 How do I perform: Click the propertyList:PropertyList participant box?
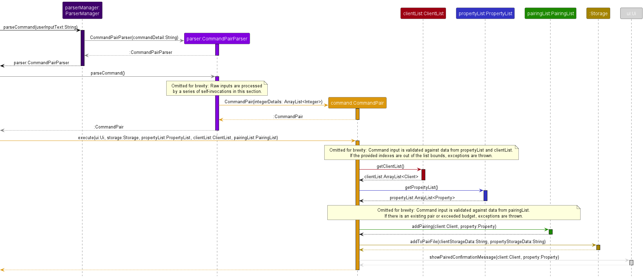coord(485,13)
